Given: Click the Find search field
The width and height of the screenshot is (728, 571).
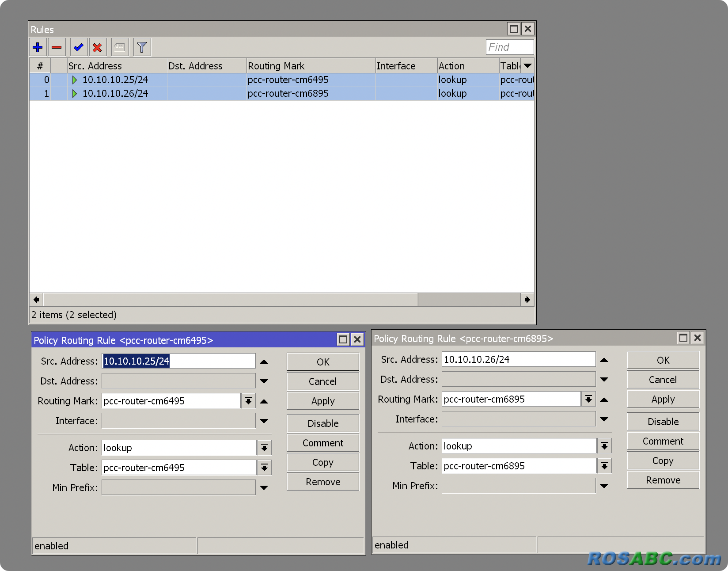Looking at the screenshot, I should 510,47.
